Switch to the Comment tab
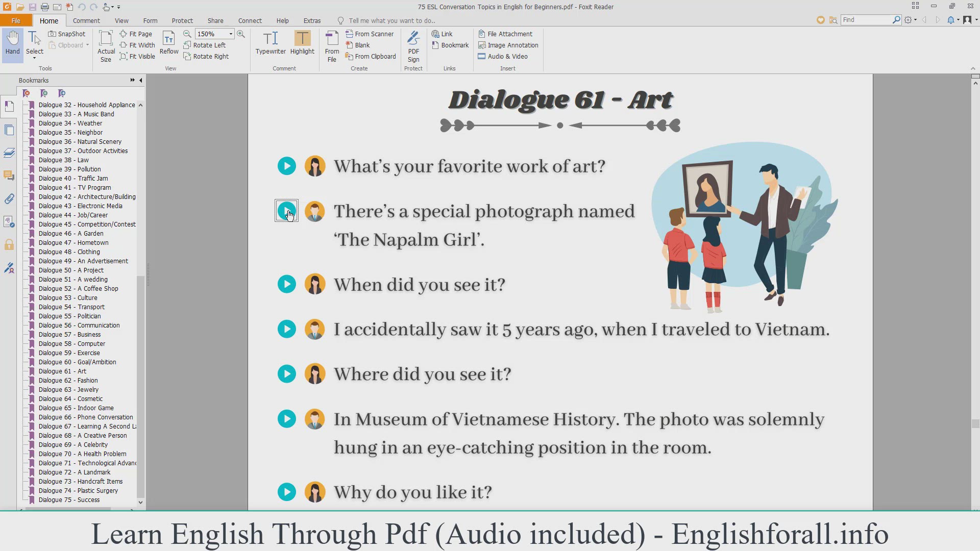 [86, 20]
